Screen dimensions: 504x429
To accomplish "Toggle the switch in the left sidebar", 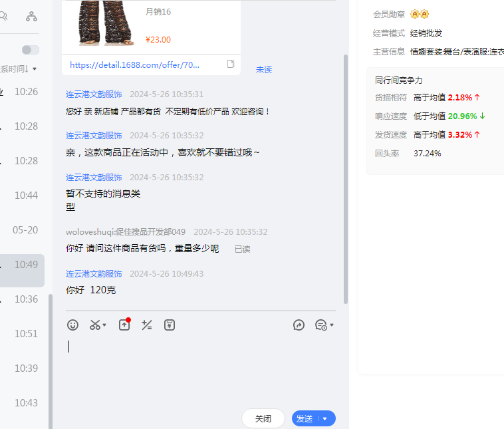I will coord(31,50).
